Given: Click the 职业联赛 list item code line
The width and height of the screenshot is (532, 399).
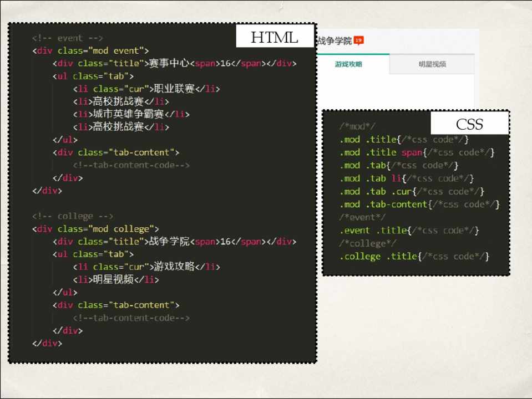Looking at the screenshot, I should (146, 89).
